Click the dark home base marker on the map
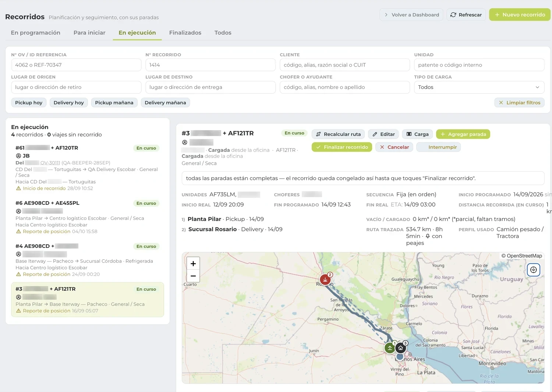Viewport: 552px width, 392px height. point(401,348)
